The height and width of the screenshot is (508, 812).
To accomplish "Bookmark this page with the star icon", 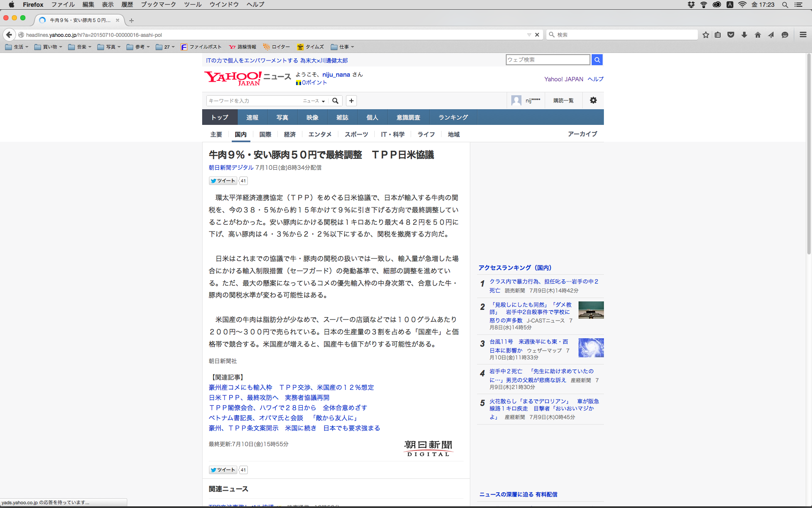I will (705, 35).
